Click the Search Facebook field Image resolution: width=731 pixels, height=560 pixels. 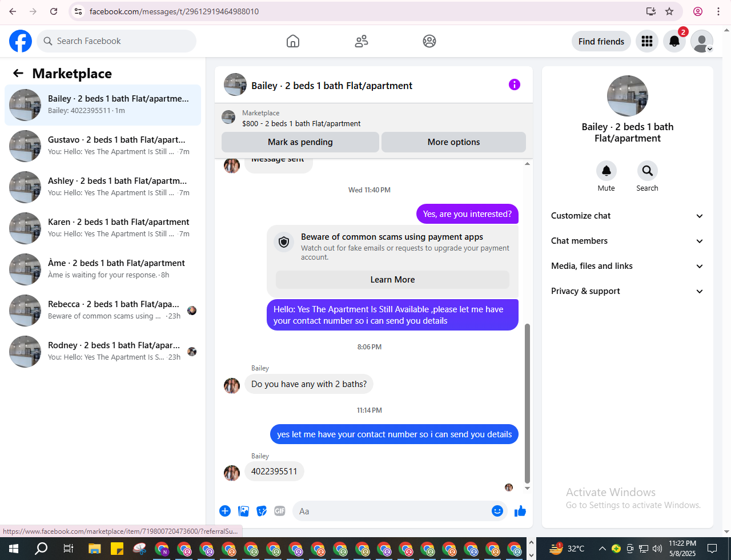117,41
